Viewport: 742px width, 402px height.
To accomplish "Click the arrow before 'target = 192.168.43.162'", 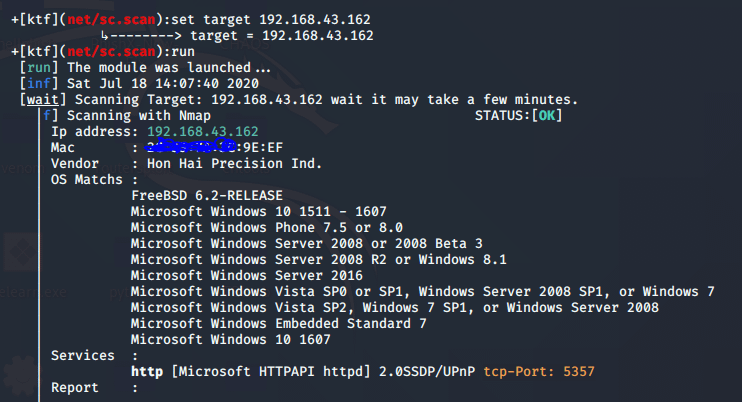I will point(141,36).
